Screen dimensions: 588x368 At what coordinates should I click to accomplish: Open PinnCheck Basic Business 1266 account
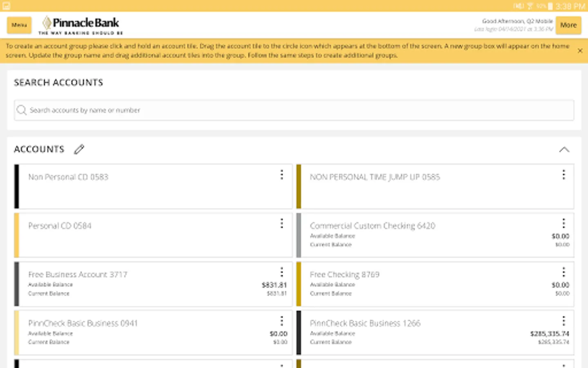(435, 333)
